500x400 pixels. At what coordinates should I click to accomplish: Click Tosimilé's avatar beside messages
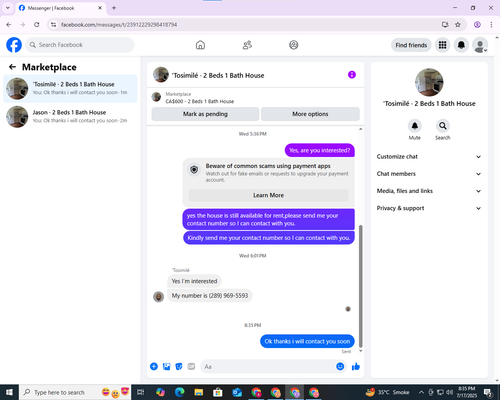(x=158, y=296)
